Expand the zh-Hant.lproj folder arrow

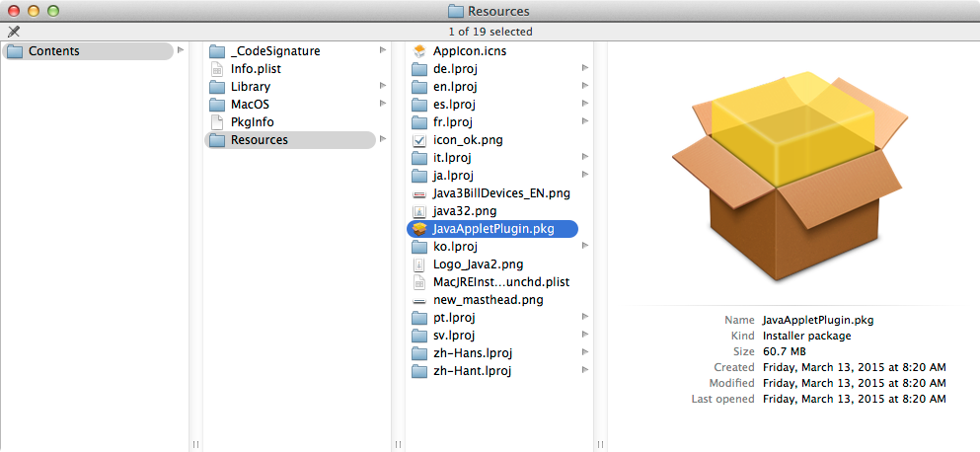(585, 369)
